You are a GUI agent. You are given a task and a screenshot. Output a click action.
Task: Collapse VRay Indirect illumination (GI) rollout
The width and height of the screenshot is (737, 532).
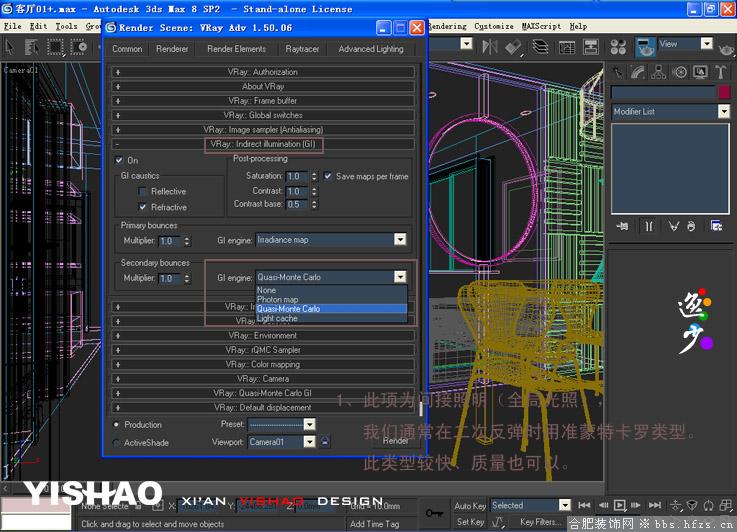[x=263, y=144]
